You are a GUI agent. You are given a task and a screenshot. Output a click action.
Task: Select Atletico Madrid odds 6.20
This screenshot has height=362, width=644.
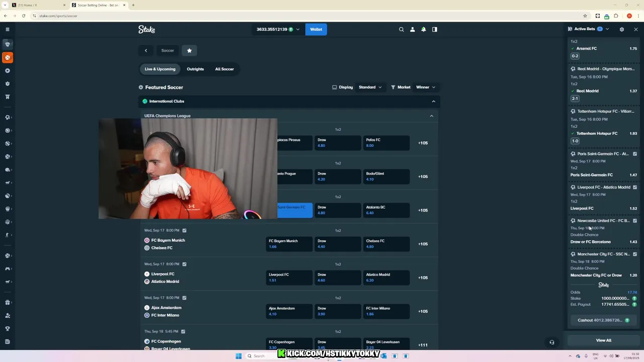[386, 278]
